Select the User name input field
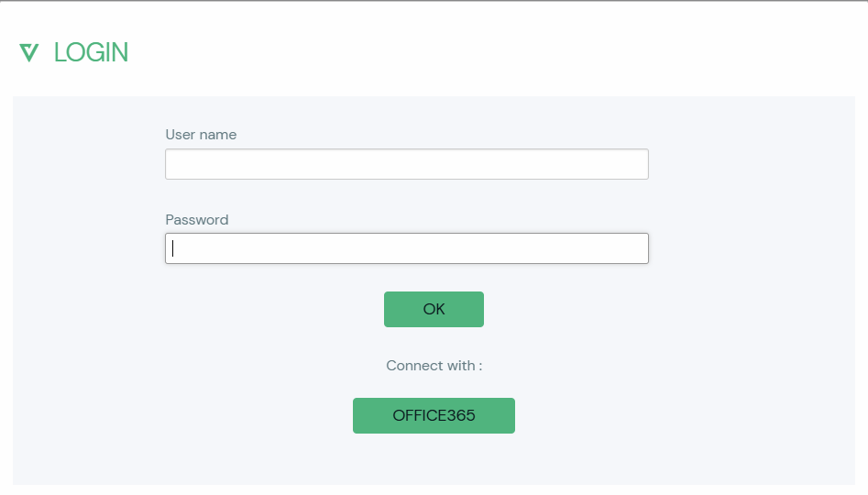Screen dimensions: 868x495 (406, 164)
